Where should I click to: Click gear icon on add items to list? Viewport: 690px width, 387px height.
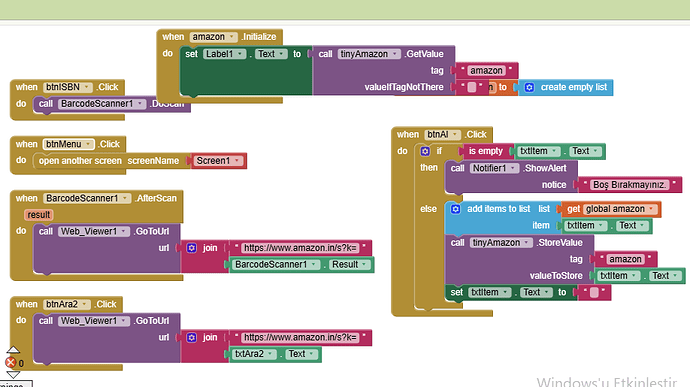[455, 209]
